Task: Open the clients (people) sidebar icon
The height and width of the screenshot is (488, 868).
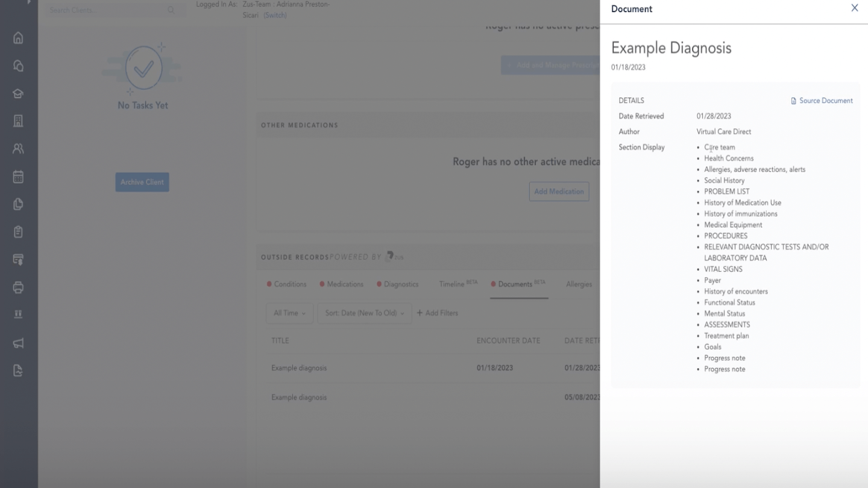Action: pos(18,148)
